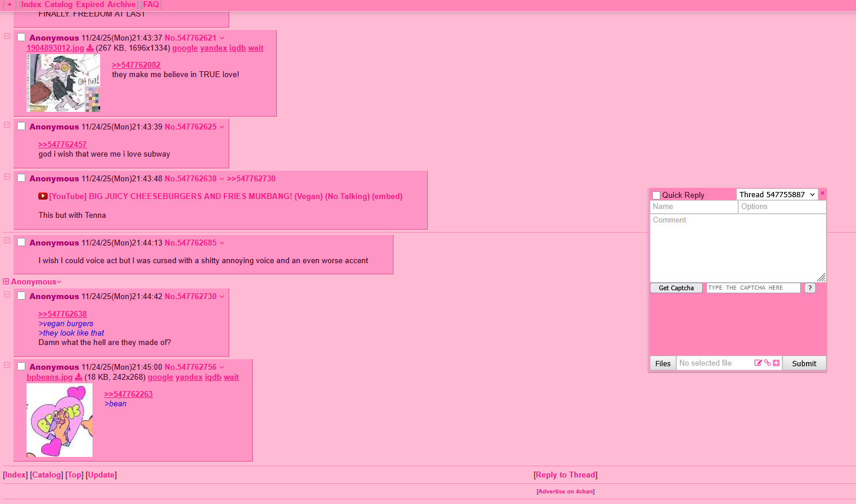Click the Options field in Quick Reply
The image size is (856, 504).
click(x=782, y=207)
